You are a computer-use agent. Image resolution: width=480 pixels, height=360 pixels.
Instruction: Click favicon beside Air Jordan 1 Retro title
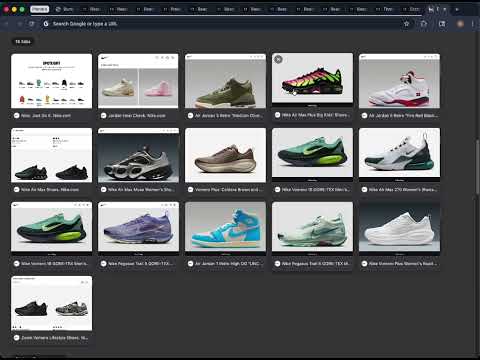point(190,264)
